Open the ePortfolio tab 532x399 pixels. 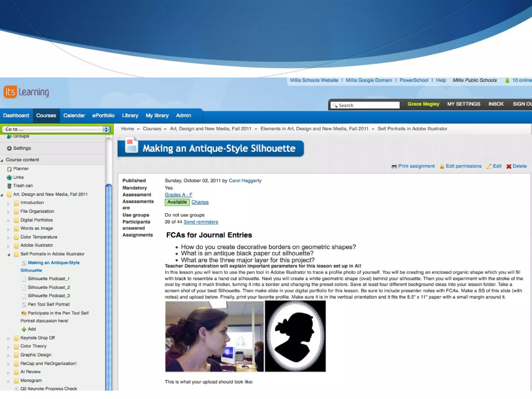click(x=103, y=116)
